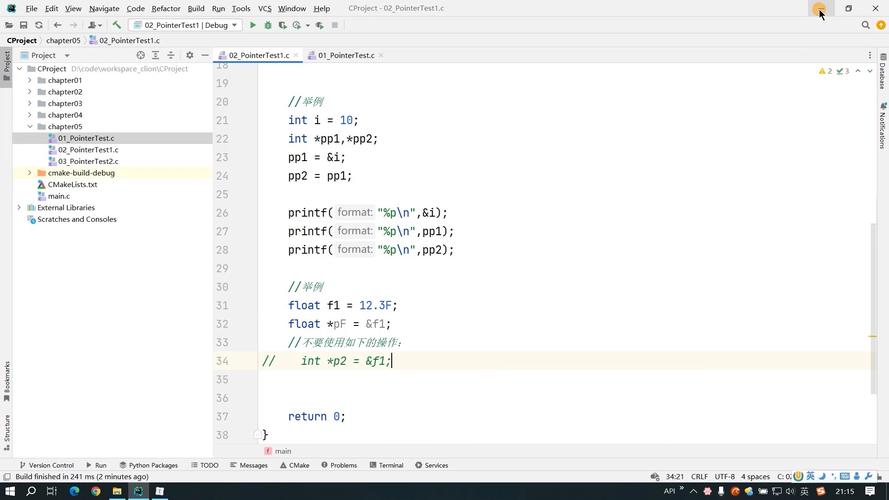
Task: Open Project panel settings gear
Action: pos(189,55)
